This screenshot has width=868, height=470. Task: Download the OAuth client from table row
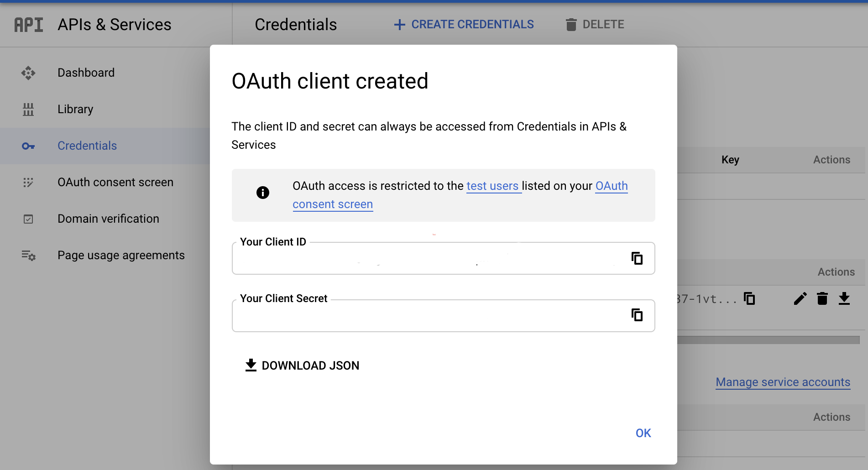pos(844,299)
